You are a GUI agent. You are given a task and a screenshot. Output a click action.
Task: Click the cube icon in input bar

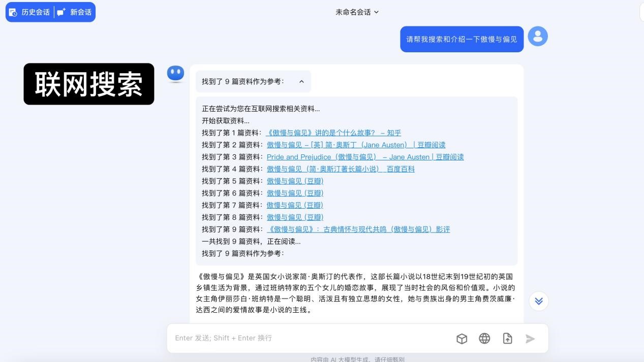point(462,339)
